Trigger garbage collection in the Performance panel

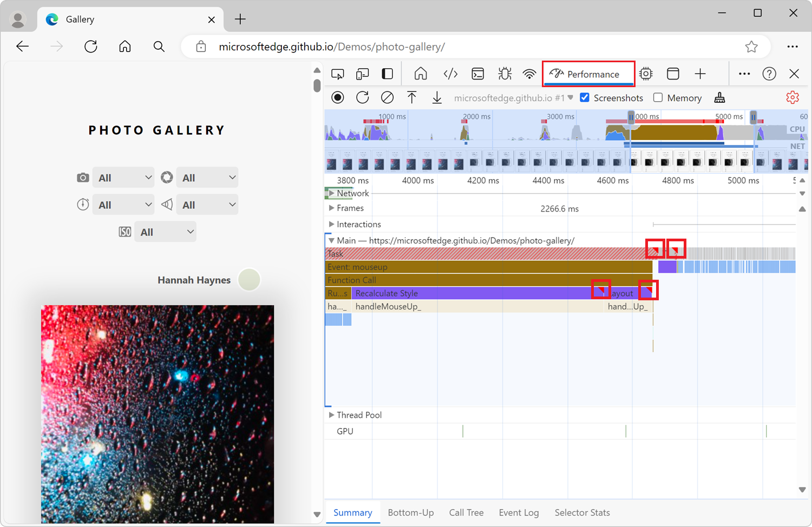point(719,97)
